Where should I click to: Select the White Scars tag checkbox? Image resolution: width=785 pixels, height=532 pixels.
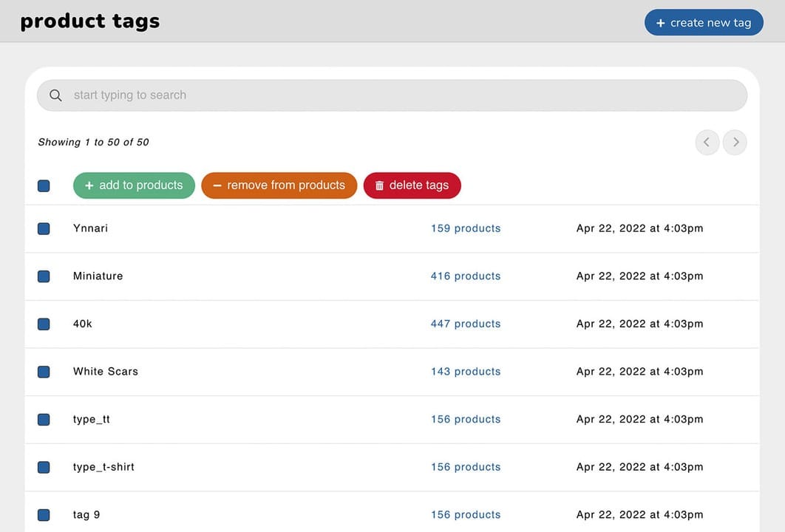43,372
